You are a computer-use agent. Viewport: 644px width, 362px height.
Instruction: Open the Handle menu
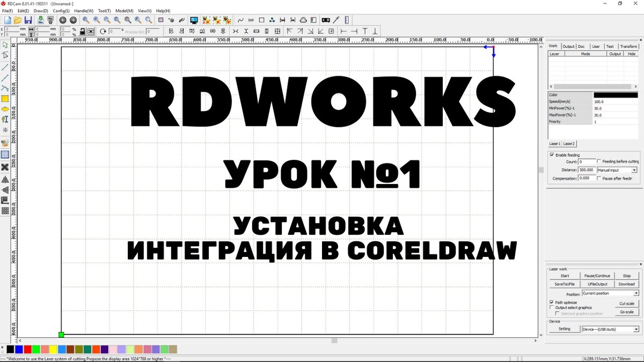[84, 11]
